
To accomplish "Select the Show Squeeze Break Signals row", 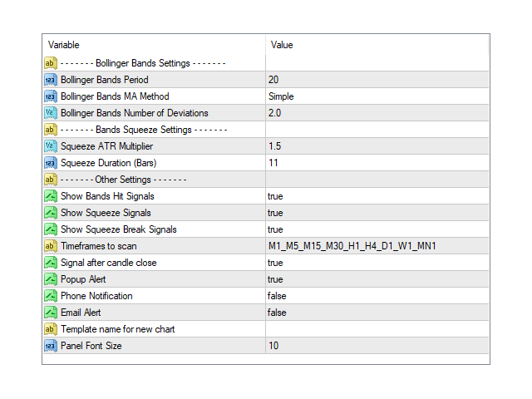I will 119,229.
